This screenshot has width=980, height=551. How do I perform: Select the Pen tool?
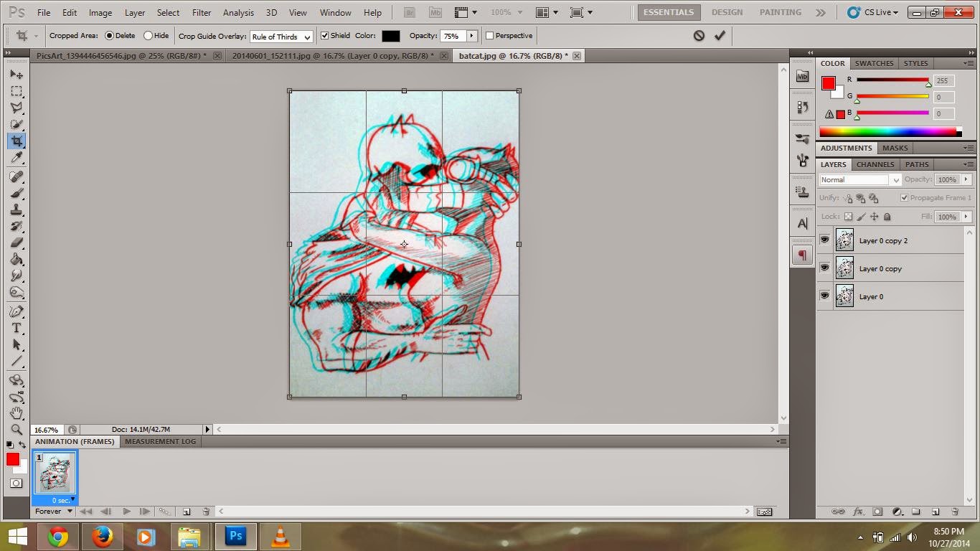click(17, 311)
